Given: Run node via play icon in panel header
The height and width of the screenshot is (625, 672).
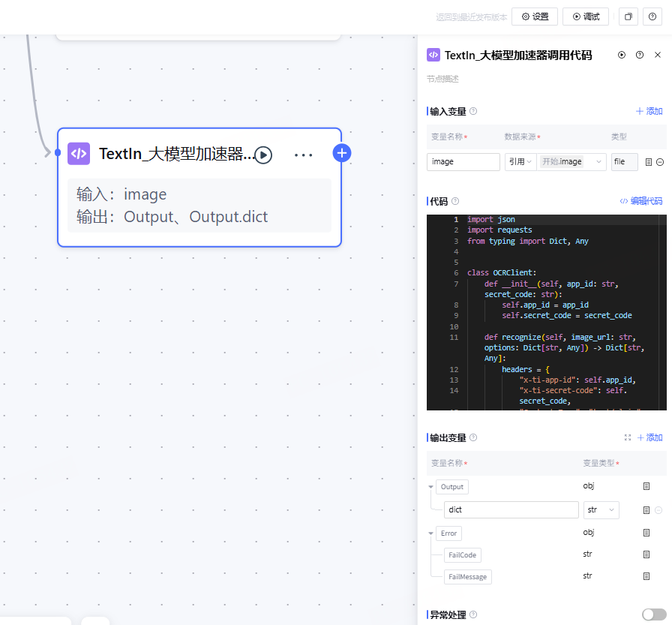Looking at the screenshot, I should click(x=622, y=55).
